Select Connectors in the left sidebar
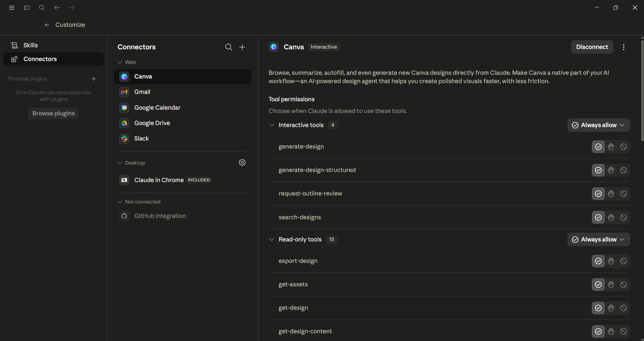Image resolution: width=644 pixels, height=341 pixels. [53, 59]
